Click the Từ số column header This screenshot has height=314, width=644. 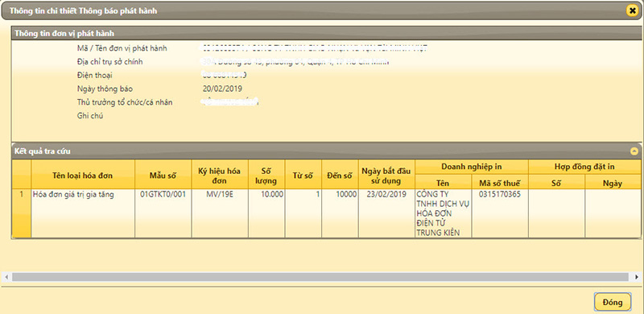(303, 175)
